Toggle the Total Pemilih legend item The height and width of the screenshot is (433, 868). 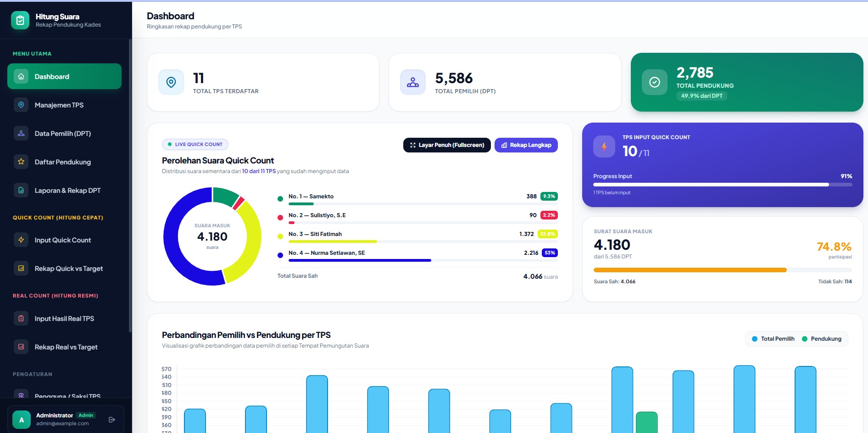773,339
